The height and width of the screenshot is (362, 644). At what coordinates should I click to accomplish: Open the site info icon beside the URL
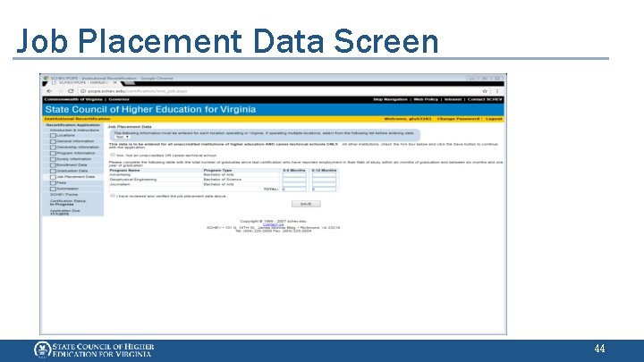[x=83, y=91]
